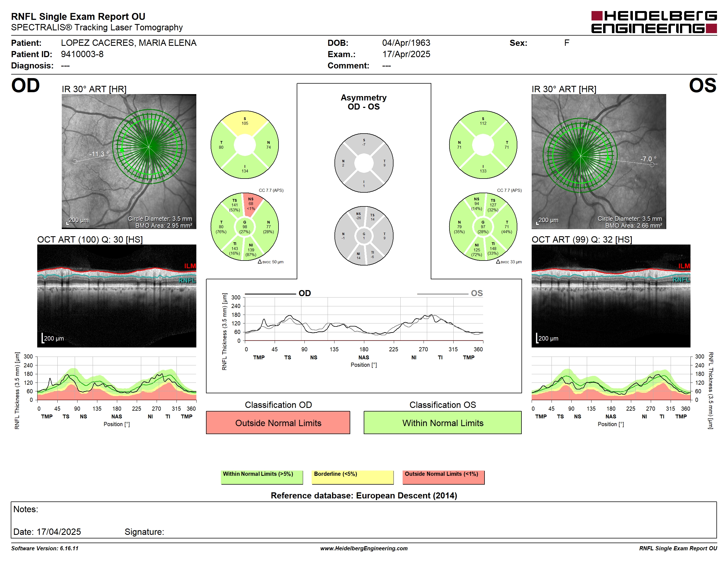Click the Asymmetry OD - OS heading

tap(364, 102)
